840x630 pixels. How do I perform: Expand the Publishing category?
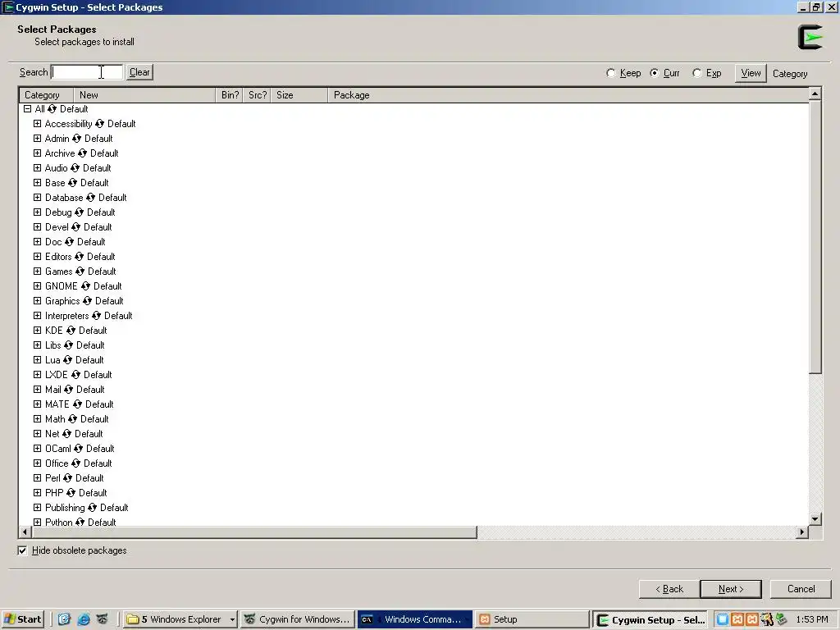pos(38,508)
